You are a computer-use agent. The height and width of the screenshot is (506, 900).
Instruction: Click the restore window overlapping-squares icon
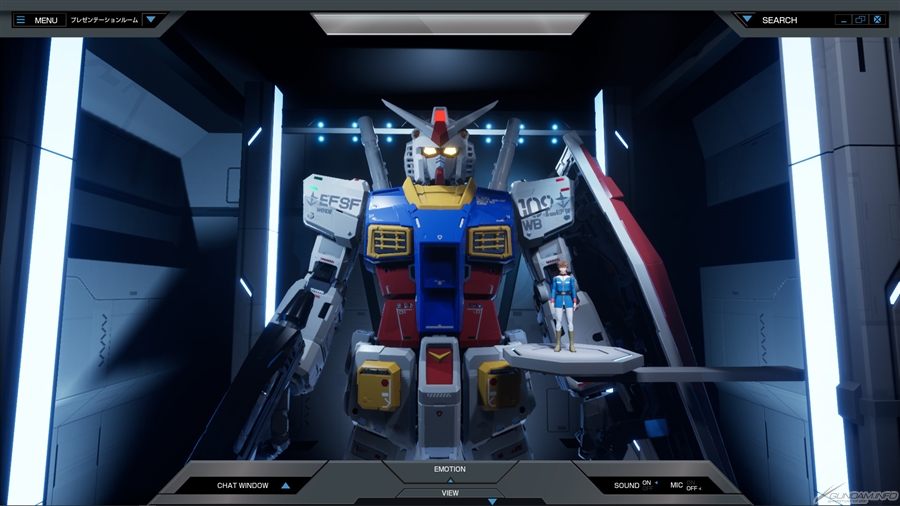click(860, 20)
